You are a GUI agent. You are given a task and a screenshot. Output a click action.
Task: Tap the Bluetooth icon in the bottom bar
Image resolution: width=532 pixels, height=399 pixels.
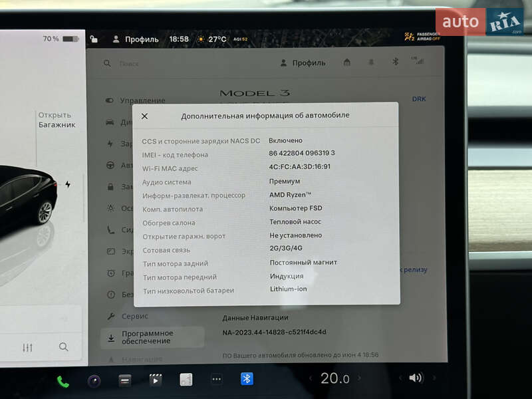[x=246, y=378]
